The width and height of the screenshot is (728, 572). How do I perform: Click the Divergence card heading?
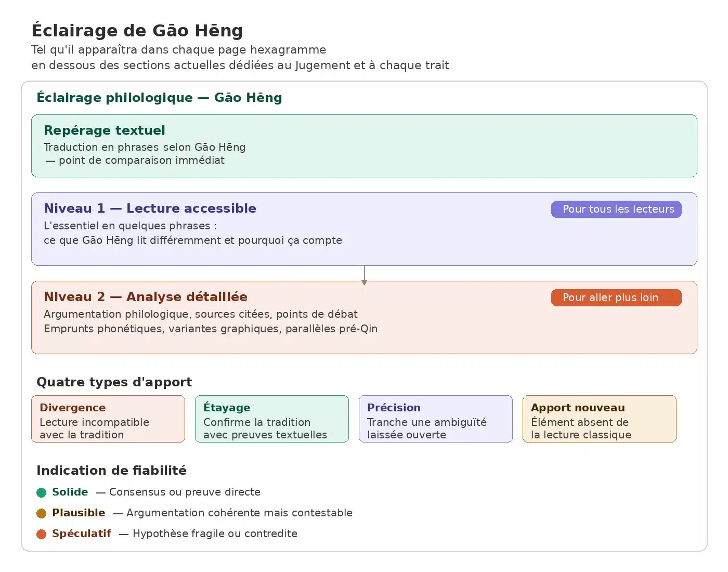(x=72, y=408)
